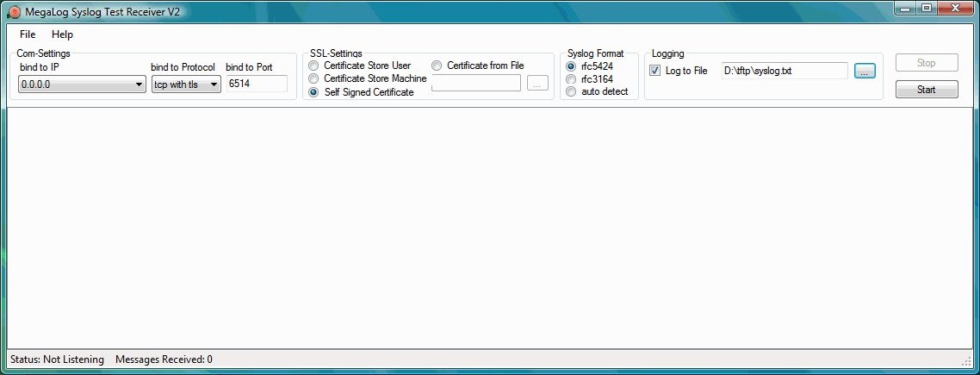Open the File menu
This screenshot has width=980, height=375.
click(x=28, y=34)
